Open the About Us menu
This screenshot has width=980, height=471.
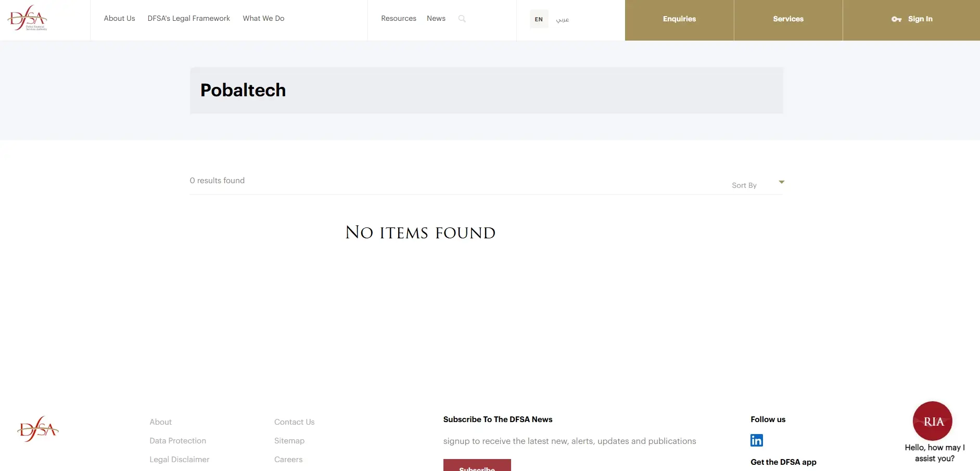tap(119, 18)
